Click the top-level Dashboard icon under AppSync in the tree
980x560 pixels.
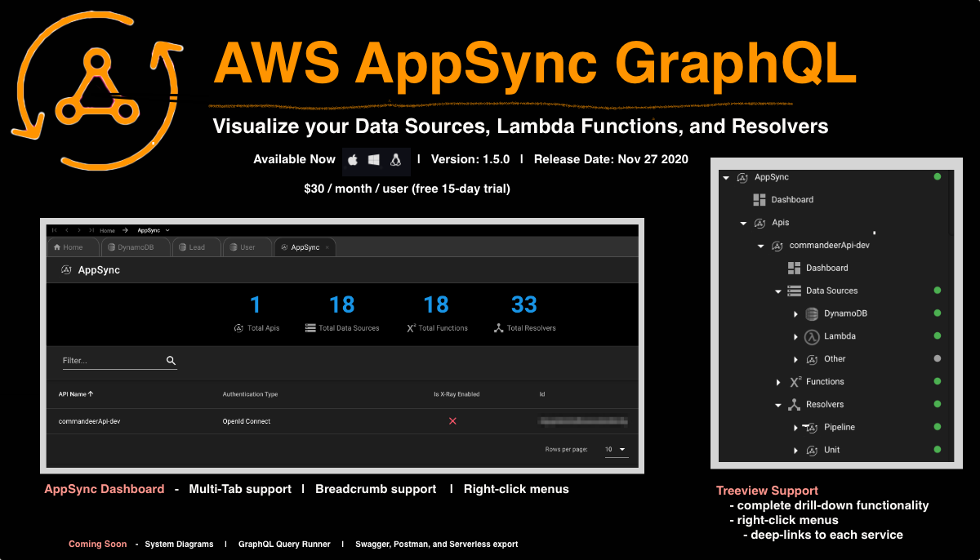759,199
